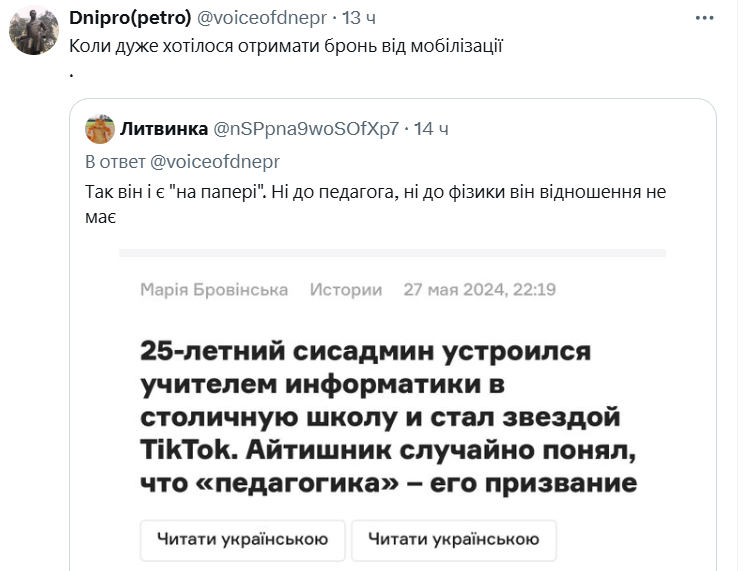Open the article headline about the 25-летний сисадмин
755x571 pixels.
point(389,418)
